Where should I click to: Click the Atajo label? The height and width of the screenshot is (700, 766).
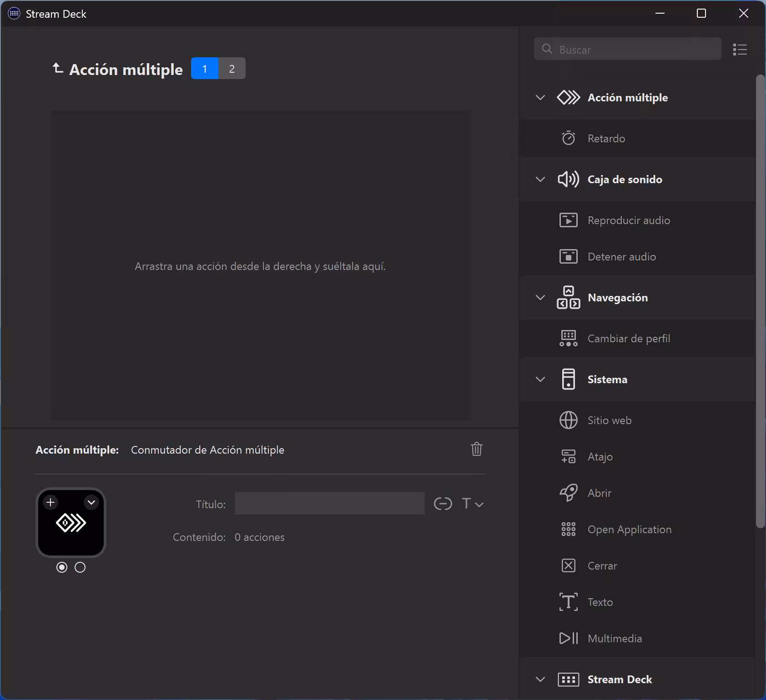600,457
